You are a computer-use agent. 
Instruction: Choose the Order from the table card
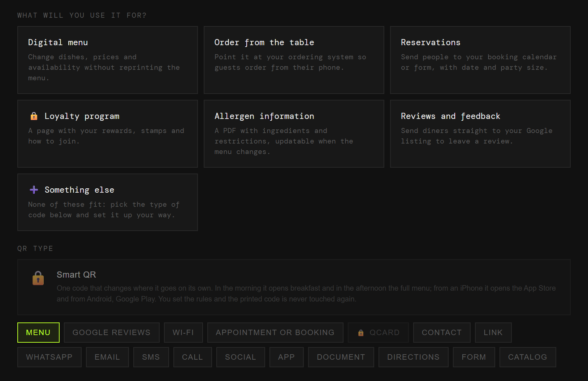point(294,60)
